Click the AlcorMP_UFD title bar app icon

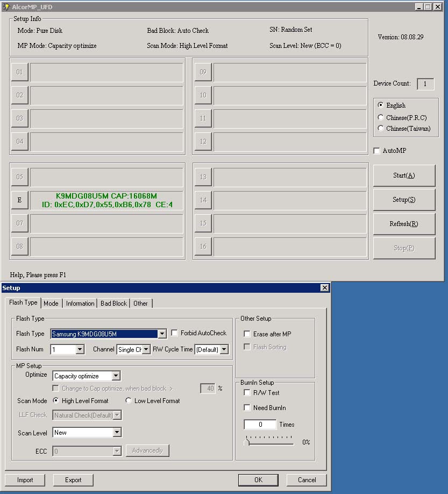point(6,6)
